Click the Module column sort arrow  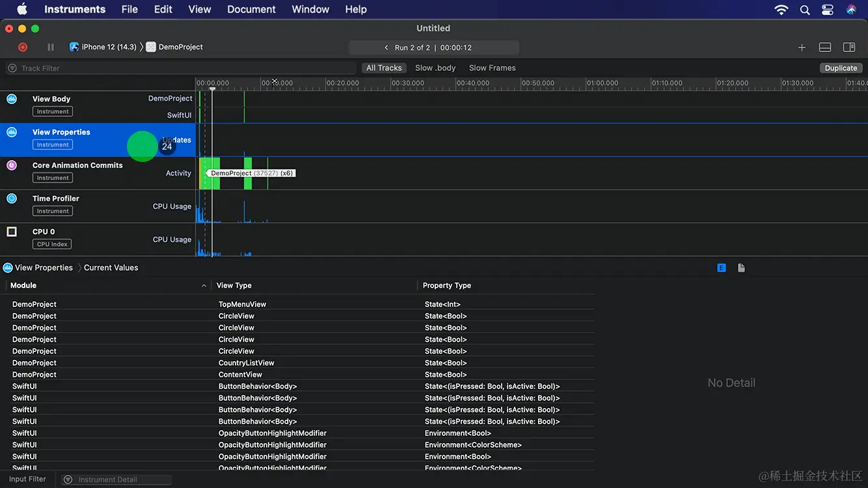click(x=204, y=286)
